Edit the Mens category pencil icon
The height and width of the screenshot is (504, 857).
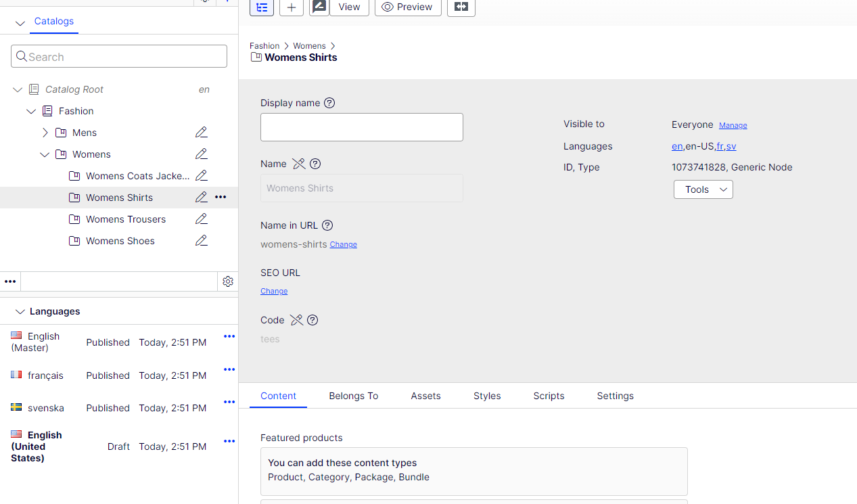201,133
